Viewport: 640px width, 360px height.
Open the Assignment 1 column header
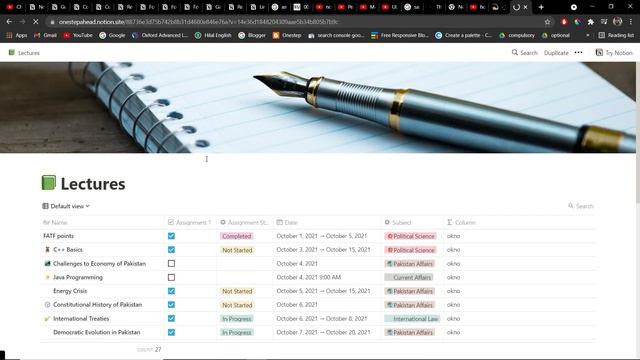pos(189,222)
